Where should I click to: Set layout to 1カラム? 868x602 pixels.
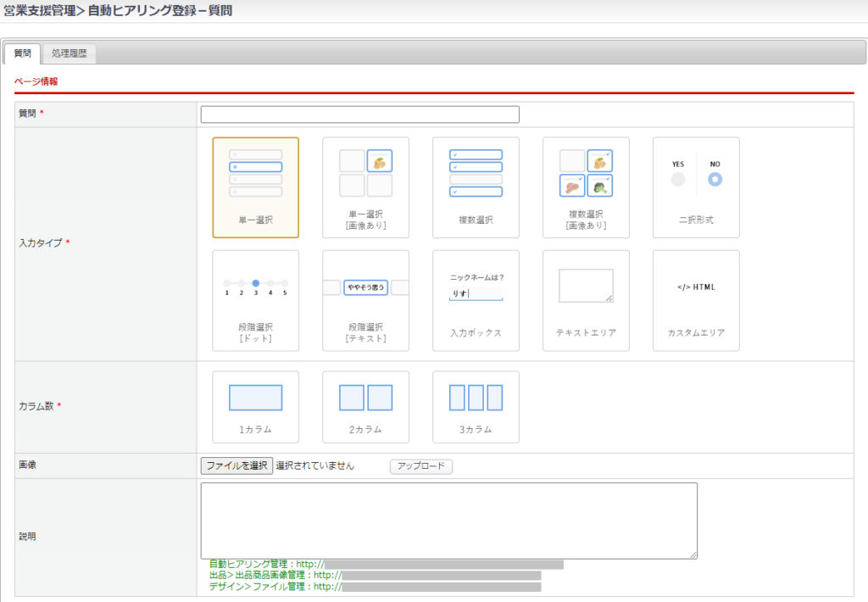(255, 407)
